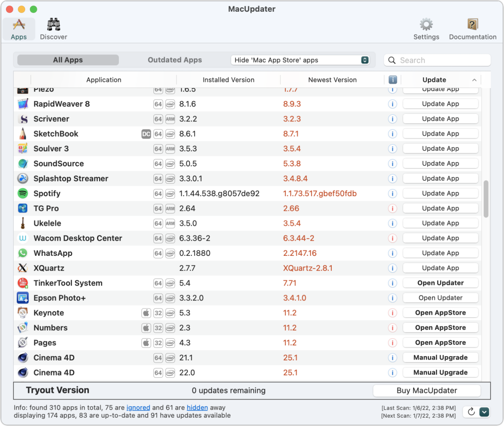Show info for Ukelele
504x426 pixels.
point(393,223)
